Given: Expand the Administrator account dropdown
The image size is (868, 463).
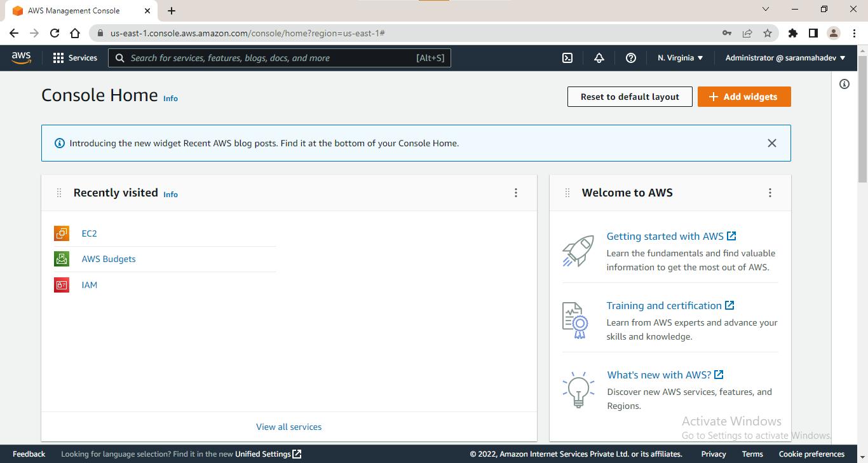Looking at the screenshot, I should 785,58.
